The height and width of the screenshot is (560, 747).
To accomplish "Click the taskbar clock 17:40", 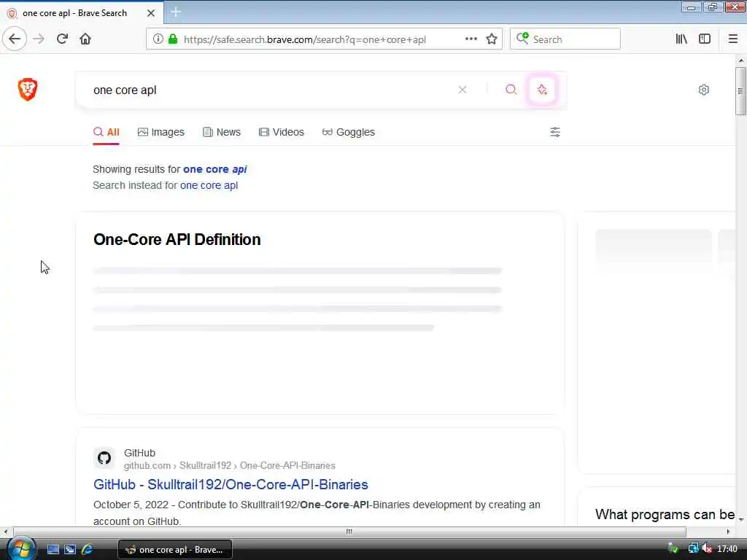I will point(727,549).
